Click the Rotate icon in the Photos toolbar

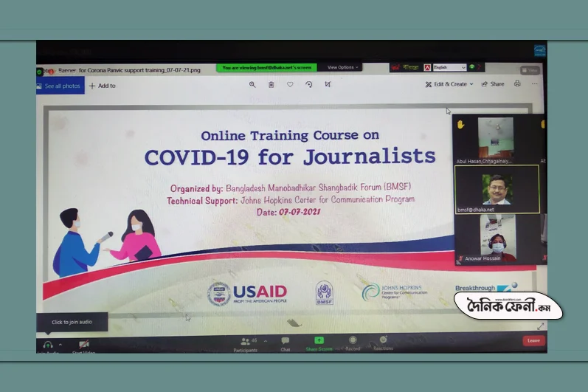tap(309, 84)
